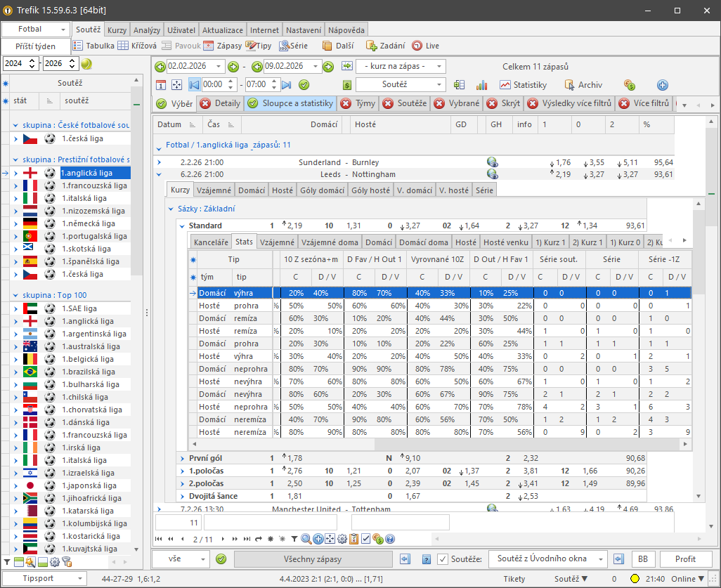Viewport: 721px width, 588px height.
Task: Open the Nastavení menu
Action: [x=303, y=30]
